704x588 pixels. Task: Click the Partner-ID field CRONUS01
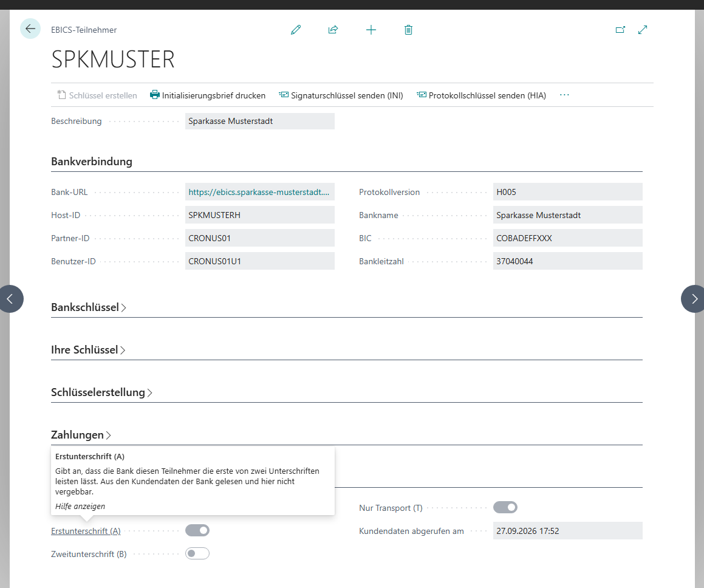(x=260, y=238)
